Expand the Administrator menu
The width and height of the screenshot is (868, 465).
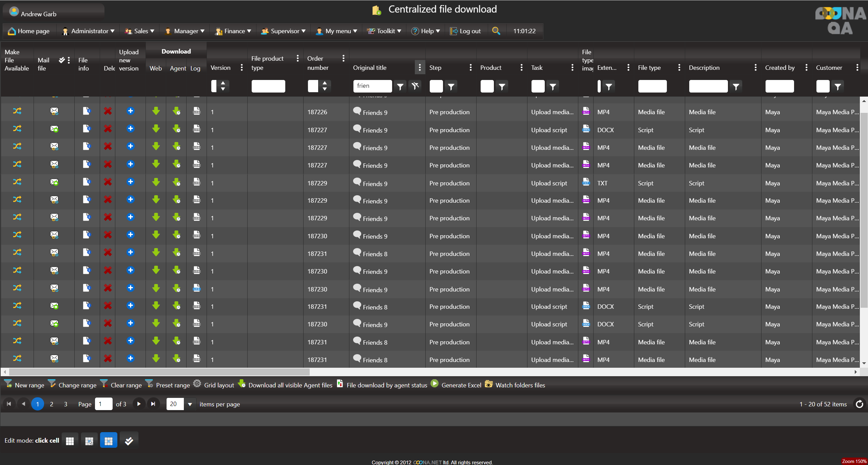89,31
